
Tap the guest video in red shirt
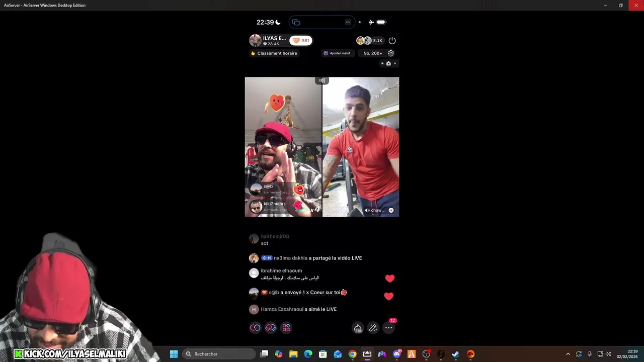361,147
